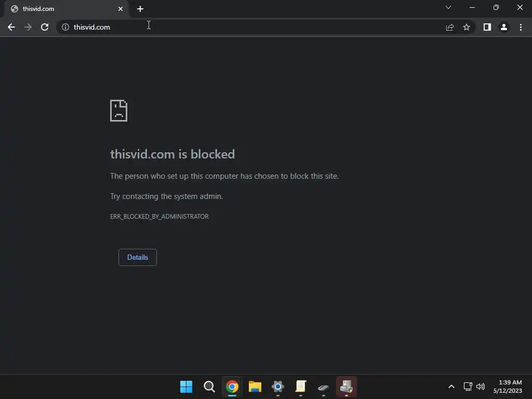Click "Try contacting the system admin." text
The height and width of the screenshot is (399, 532).
tap(167, 196)
